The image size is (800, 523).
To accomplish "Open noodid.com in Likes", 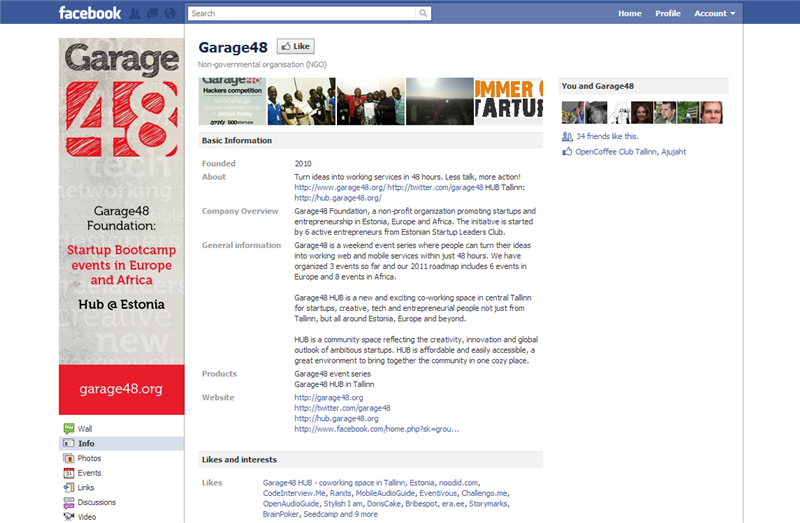I will [x=459, y=483].
